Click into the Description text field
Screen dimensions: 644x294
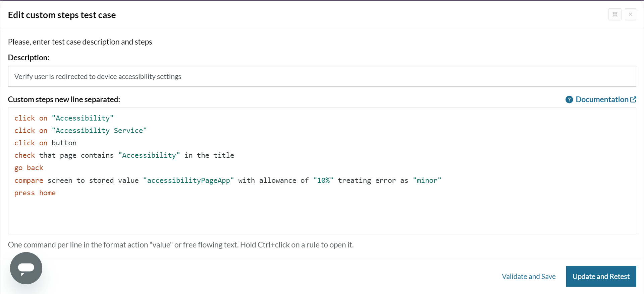(x=322, y=76)
